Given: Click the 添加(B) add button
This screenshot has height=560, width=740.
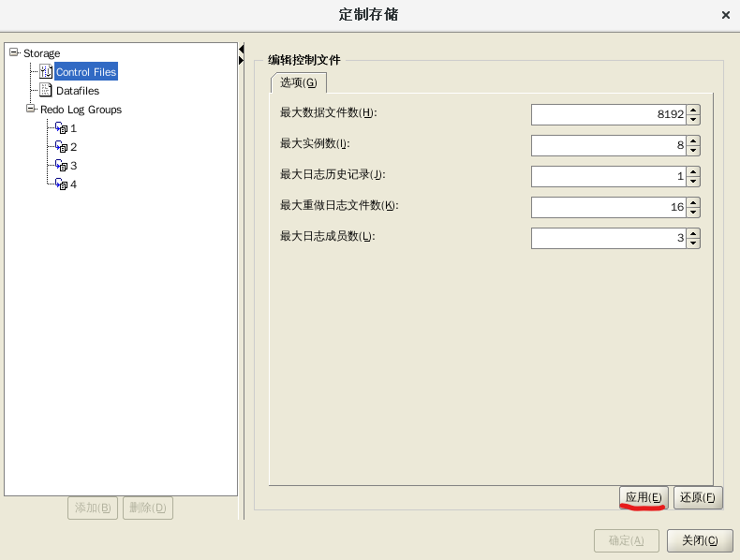Looking at the screenshot, I should click(93, 508).
